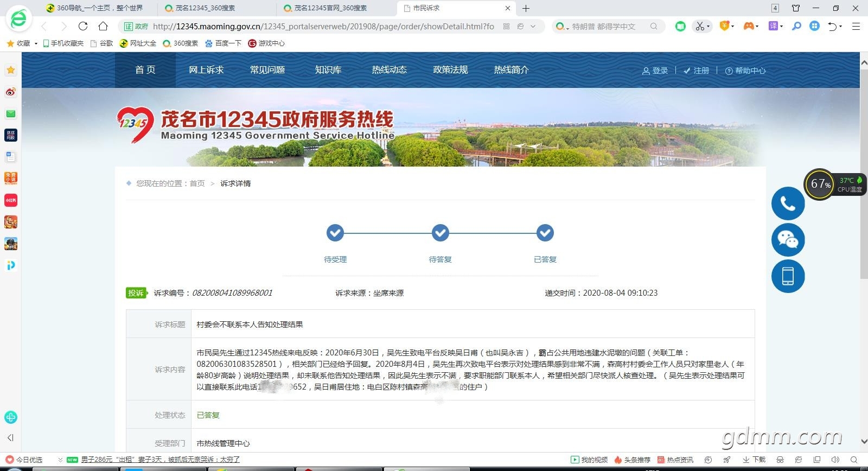Click the game controller toolbar icon
Image resolution: width=868 pixels, height=471 pixels.
coord(749,26)
